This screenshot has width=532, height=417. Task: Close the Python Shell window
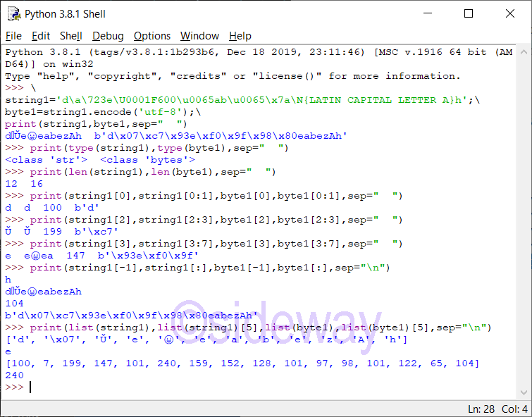510,13
